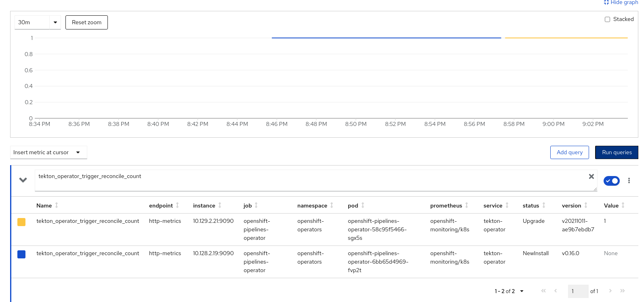Sort the table by status column
Viewport: 644px width, 302px height.
[531, 206]
